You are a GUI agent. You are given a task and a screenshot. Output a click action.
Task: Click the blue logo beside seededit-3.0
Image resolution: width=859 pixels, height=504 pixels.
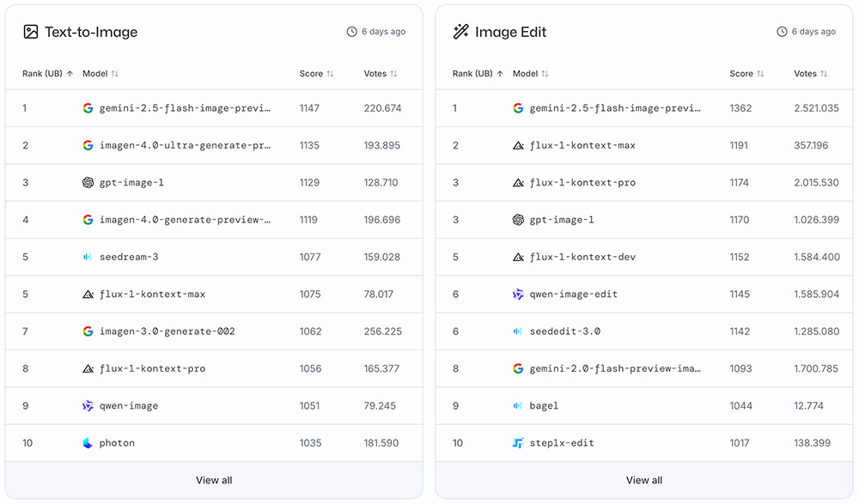tap(518, 331)
